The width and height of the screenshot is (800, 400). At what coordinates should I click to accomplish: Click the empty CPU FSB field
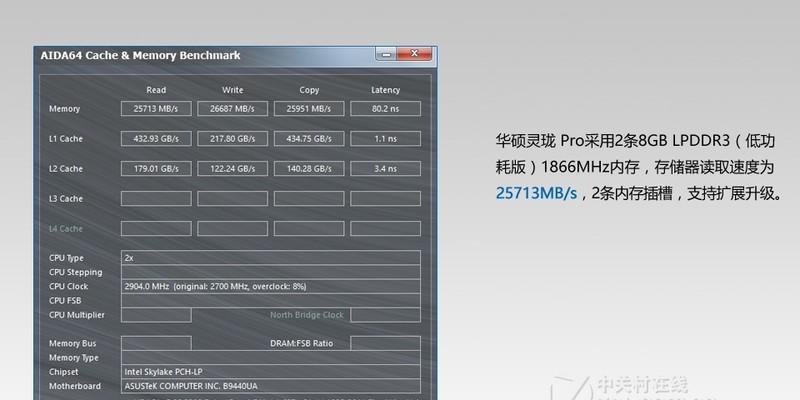coord(271,301)
